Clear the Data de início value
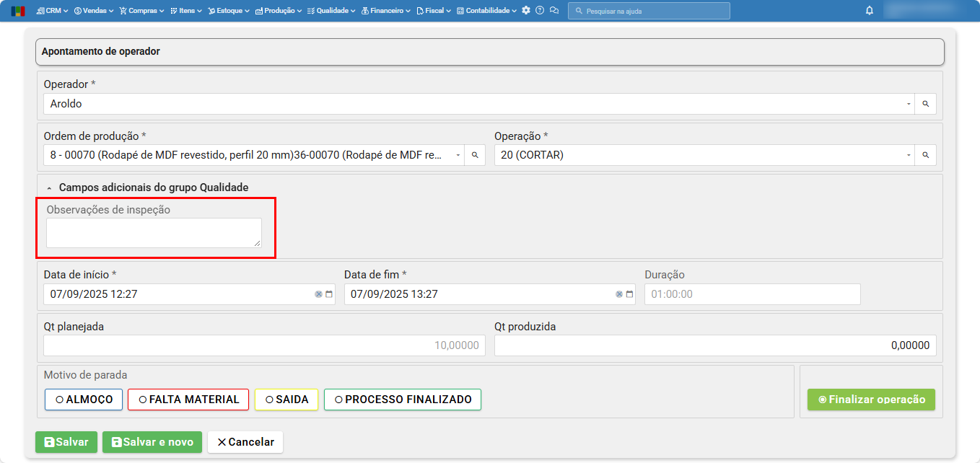This screenshot has height=463, width=980. 318,294
